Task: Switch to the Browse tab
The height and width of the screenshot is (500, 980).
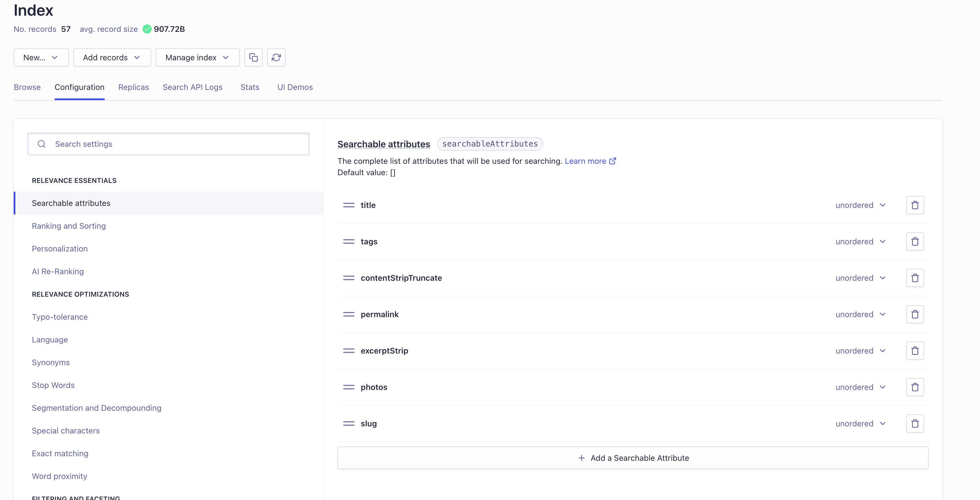Action: click(27, 87)
